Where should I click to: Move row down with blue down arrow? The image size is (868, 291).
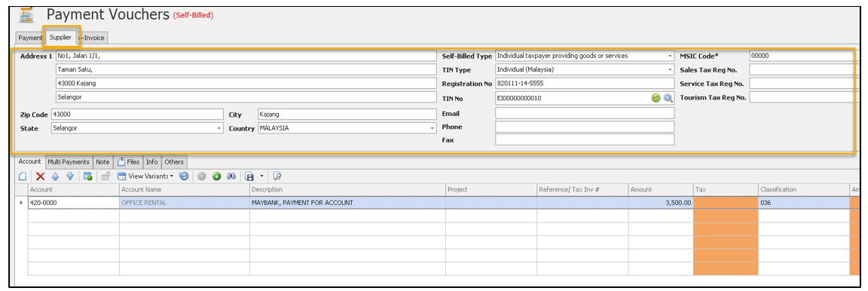click(x=70, y=176)
